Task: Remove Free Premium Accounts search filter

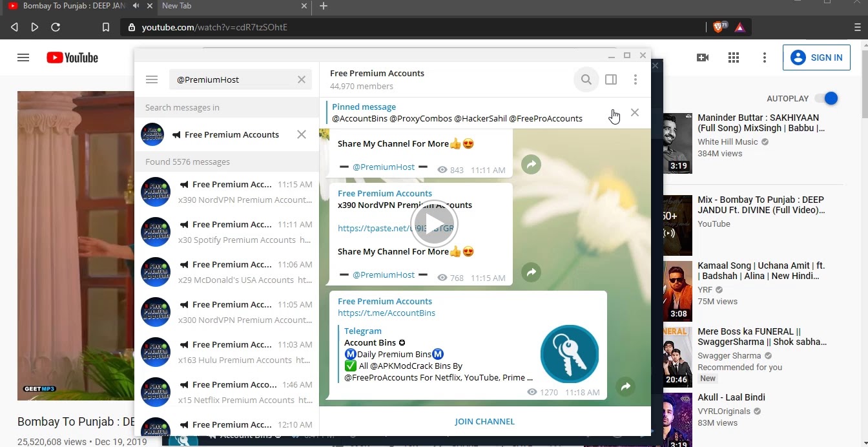Action: pos(302,134)
